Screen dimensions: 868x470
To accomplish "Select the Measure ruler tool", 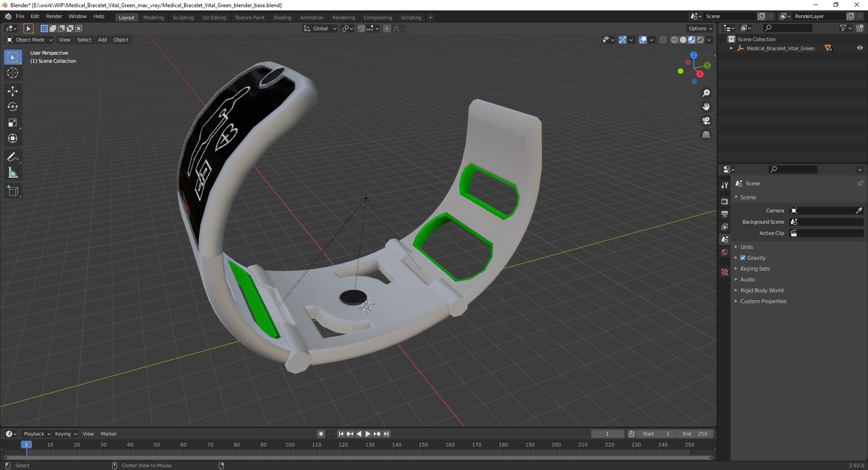I will [x=13, y=173].
